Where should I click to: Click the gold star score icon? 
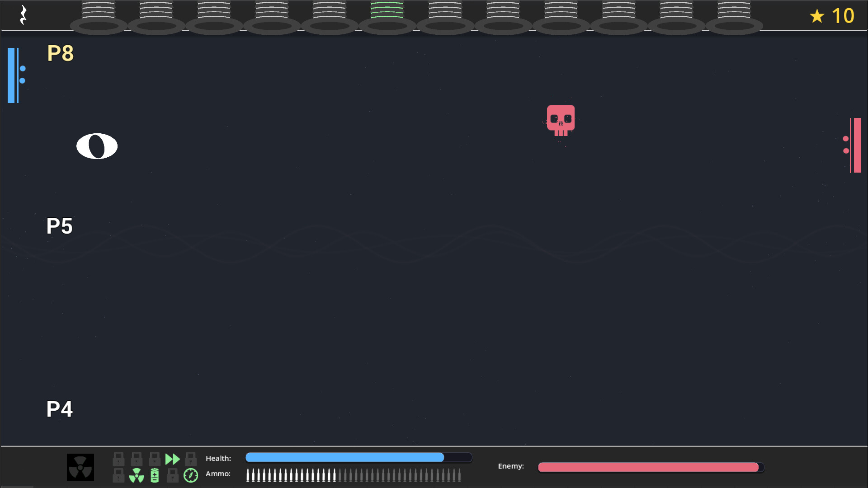tap(816, 16)
